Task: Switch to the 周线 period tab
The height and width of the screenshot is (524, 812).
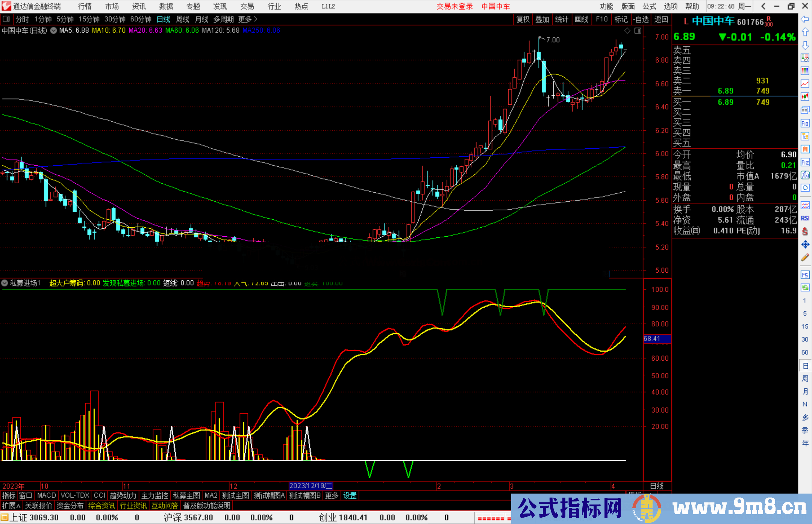Action: pyautogui.click(x=183, y=19)
